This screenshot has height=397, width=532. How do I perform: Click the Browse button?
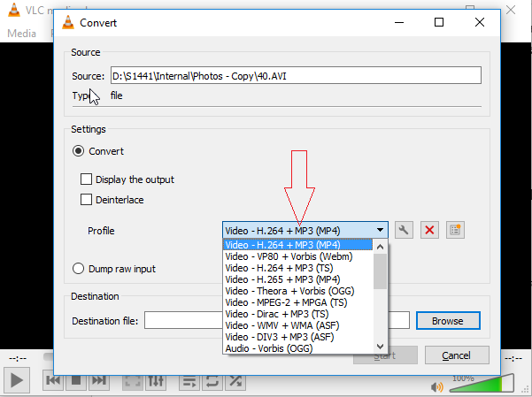[448, 321]
